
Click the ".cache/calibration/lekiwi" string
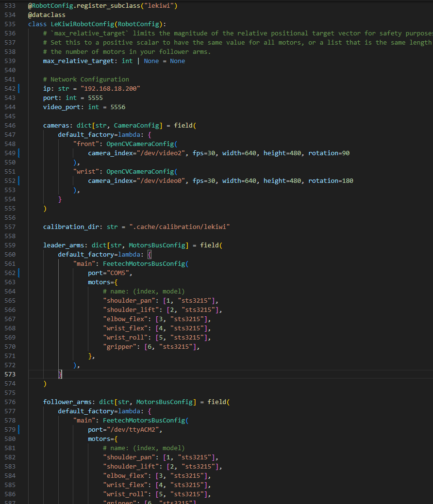coord(180,227)
